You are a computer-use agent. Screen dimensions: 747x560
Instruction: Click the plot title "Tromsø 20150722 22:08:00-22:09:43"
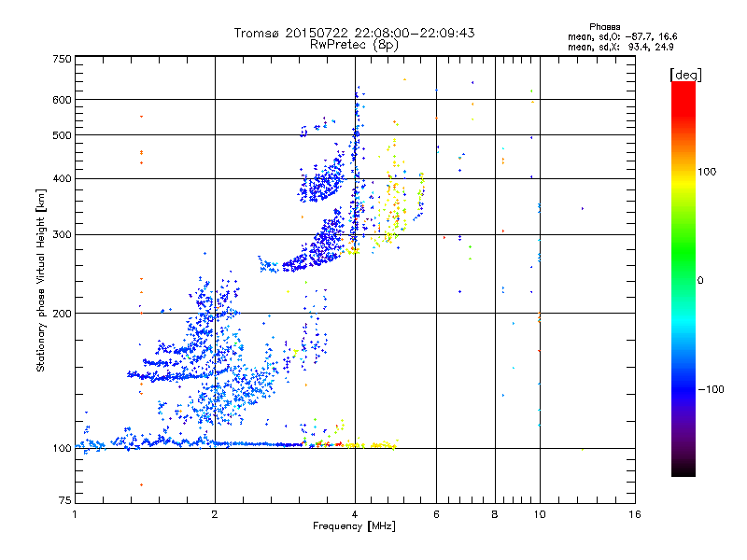pyautogui.click(x=354, y=33)
